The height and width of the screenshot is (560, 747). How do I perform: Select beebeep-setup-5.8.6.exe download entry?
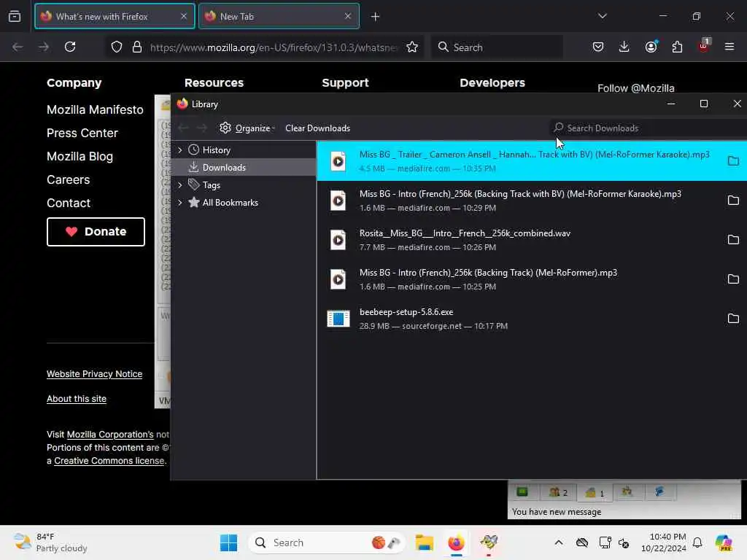coord(532,319)
